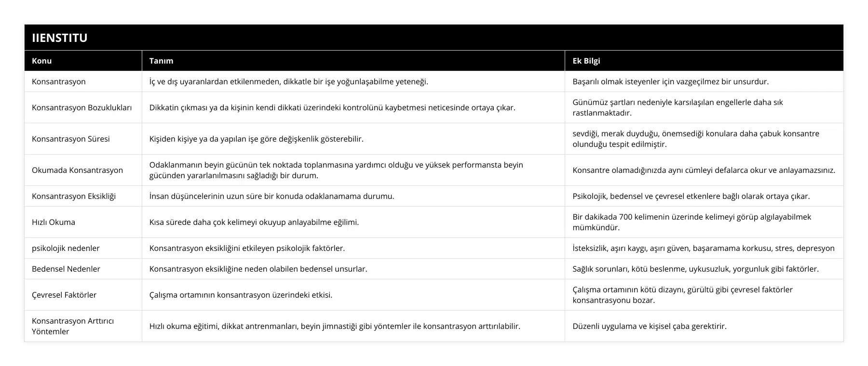Click the definition starting with İç ve dış uyaranlardan

click(x=288, y=81)
